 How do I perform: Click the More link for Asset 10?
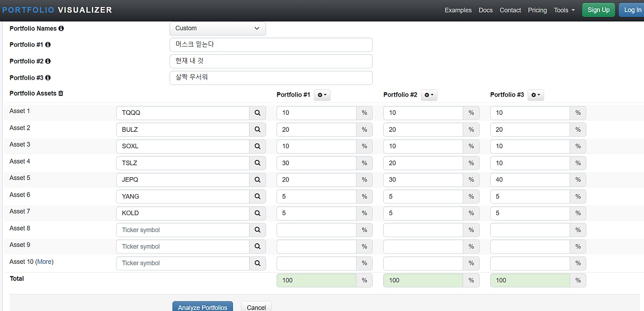coord(44,262)
